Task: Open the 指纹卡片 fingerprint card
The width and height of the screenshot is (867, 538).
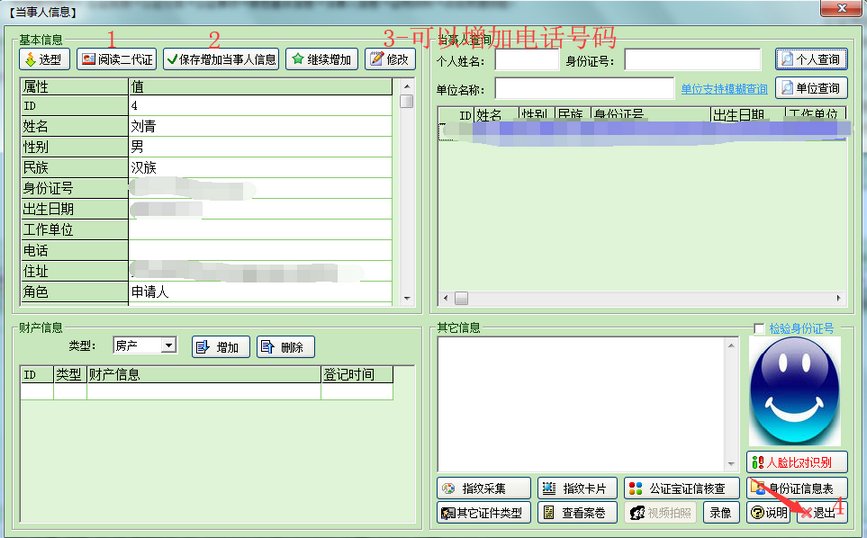Action: 576,489
